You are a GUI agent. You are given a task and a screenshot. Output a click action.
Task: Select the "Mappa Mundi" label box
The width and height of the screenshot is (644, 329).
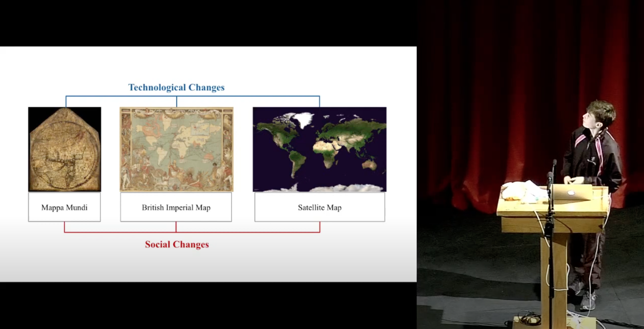tap(64, 207)
